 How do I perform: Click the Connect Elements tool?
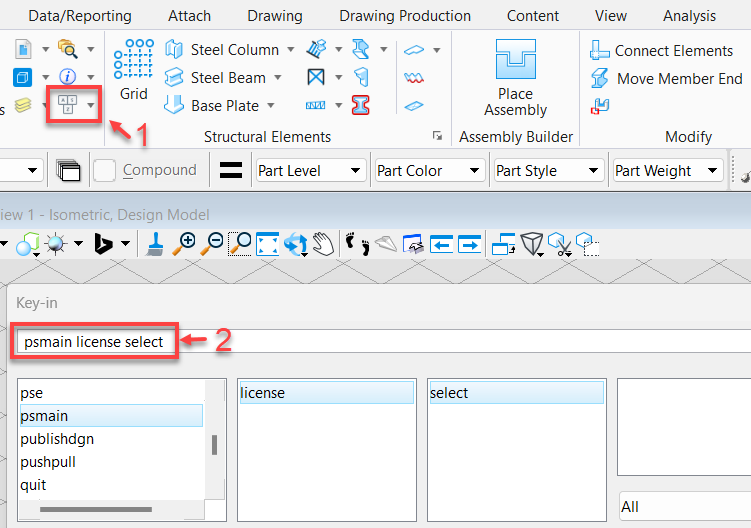(x=661, y=50)
